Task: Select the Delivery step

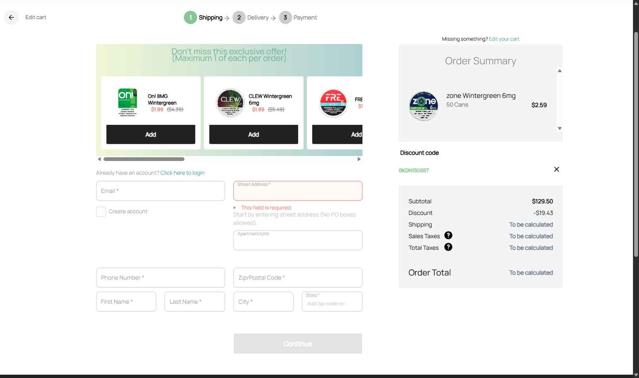Action: [x=251, y=18]
